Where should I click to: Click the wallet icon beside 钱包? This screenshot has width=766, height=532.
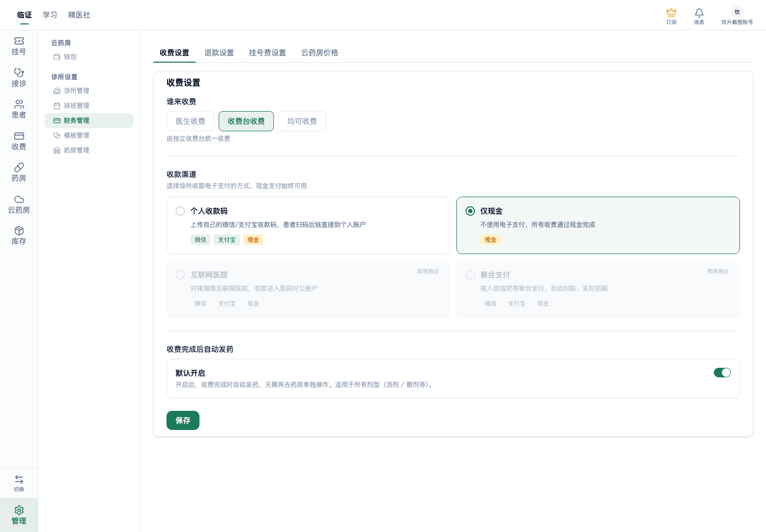point(57,57)
